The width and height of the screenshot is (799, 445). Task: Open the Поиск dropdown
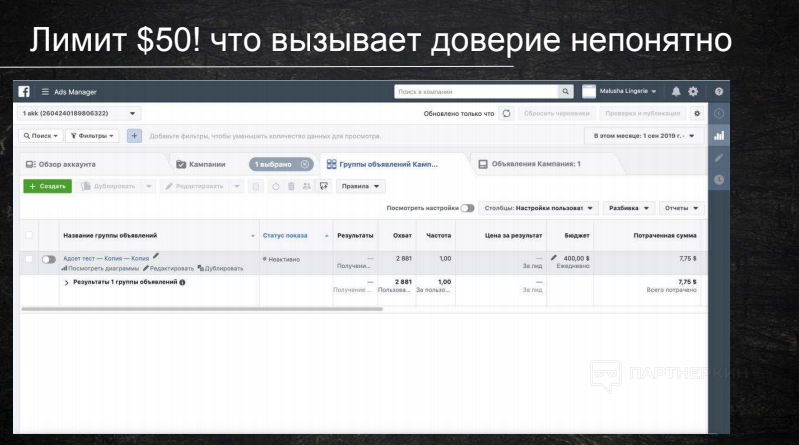point(41,136)
